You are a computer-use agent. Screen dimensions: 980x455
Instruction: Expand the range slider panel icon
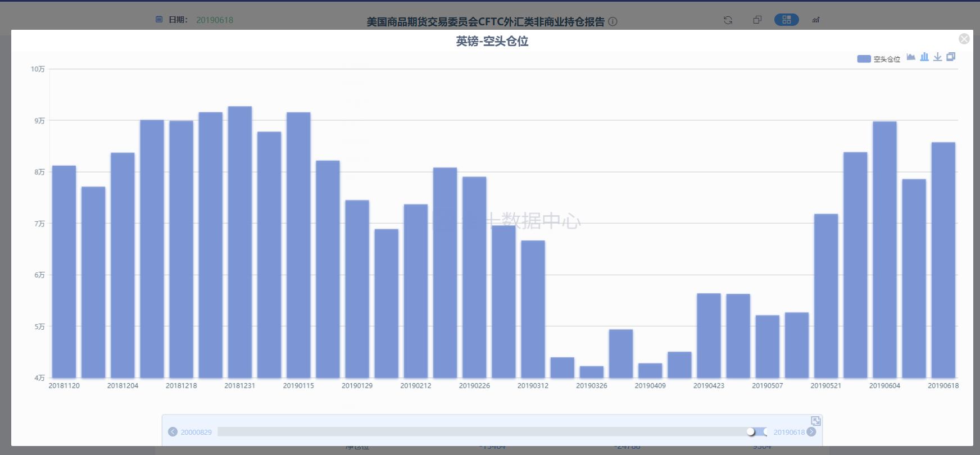coord(816,421)
